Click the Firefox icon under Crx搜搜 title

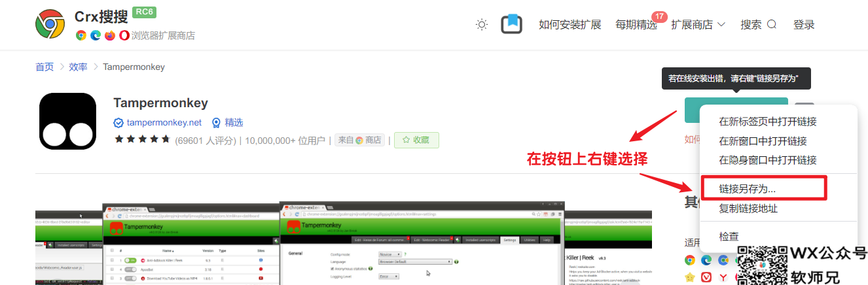point(110,35)
